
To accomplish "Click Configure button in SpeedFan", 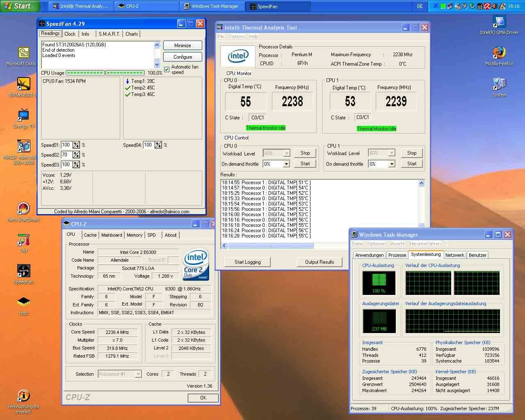I will [x=183, y=57].
